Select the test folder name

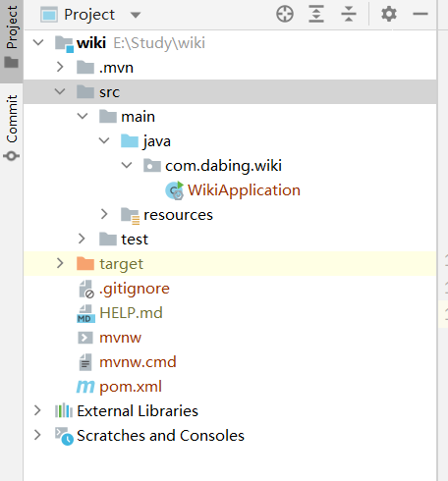pyautogui.click(x=135, y=240)
